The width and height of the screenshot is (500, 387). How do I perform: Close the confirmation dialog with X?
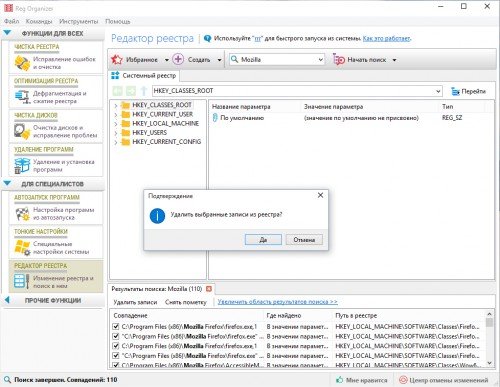pos(320,195)
